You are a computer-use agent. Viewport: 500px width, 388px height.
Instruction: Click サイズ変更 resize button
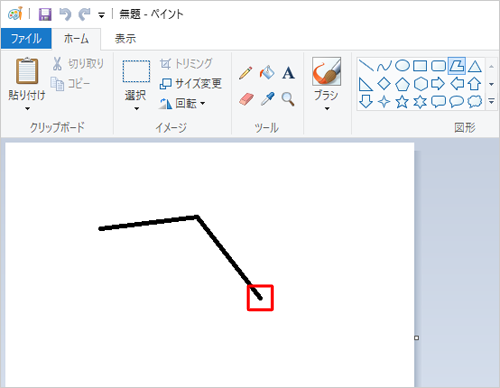[190, 83]
